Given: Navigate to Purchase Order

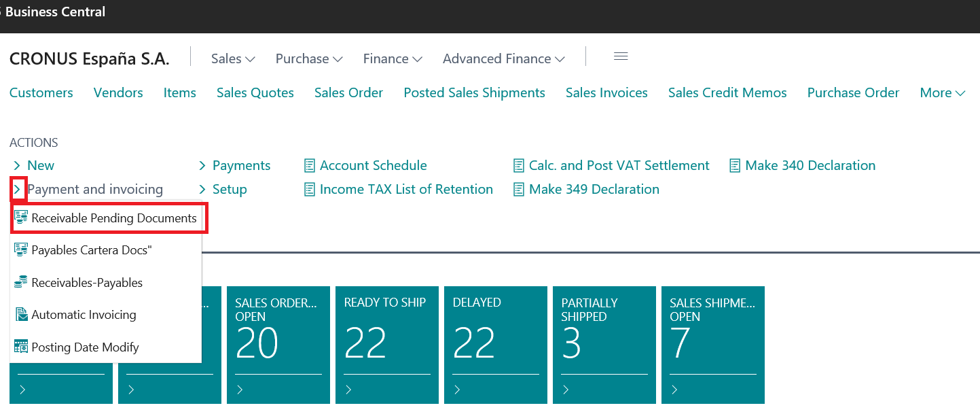Looking at the screenshot, I should [854, 92].
